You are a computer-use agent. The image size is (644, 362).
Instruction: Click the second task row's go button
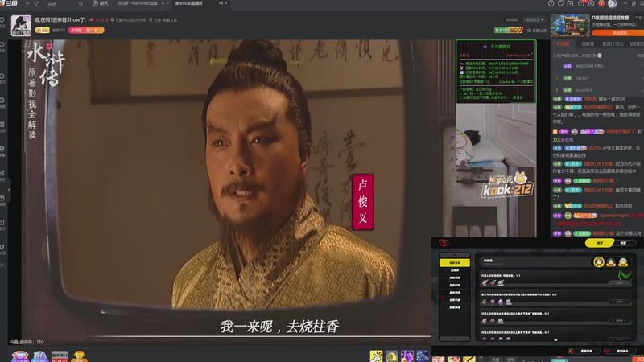point(617,302)
